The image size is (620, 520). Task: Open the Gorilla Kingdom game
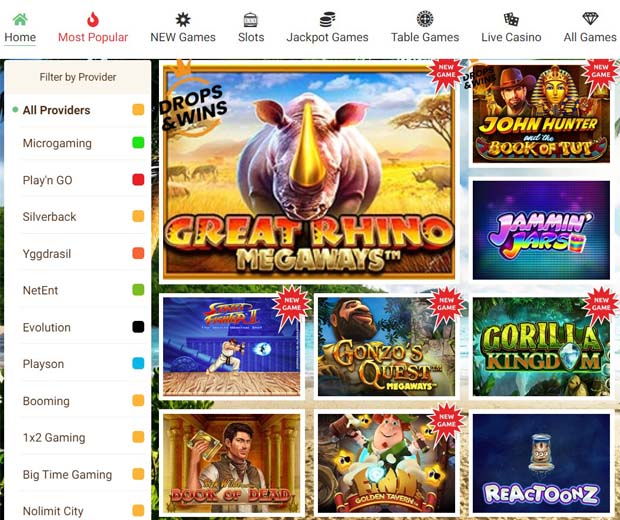pyautogui.click(x=541, y=347)
